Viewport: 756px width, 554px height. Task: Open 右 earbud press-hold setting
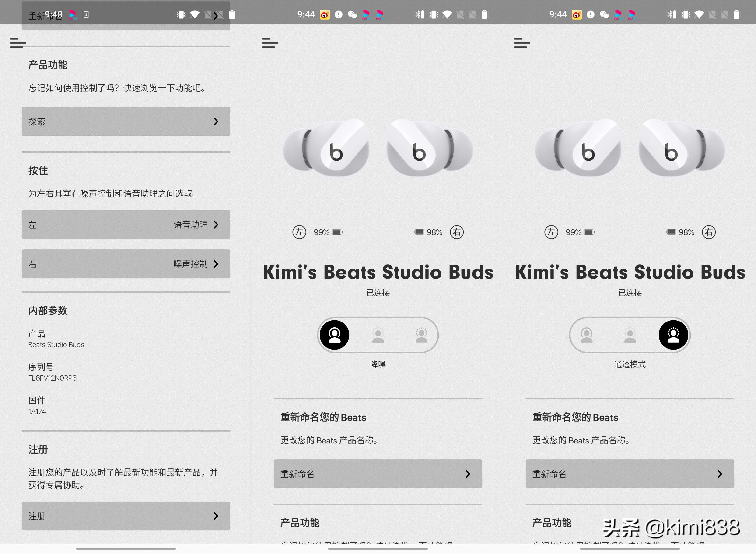(x=126, y=263)
